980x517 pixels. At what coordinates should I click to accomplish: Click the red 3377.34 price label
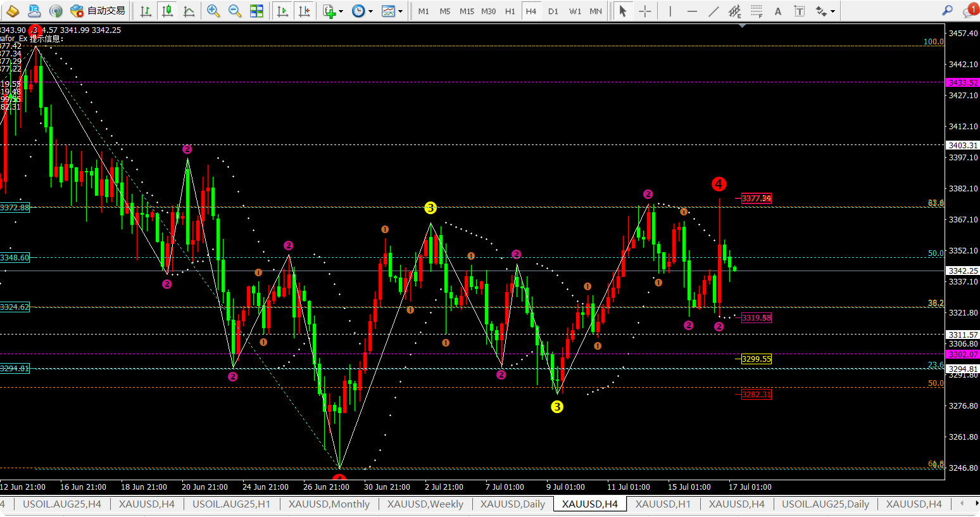pos(757,198)
